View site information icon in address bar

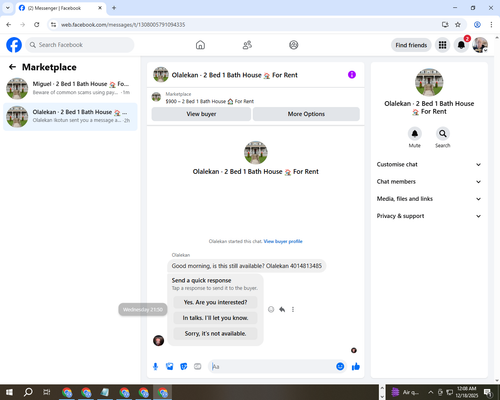[53, 25]
